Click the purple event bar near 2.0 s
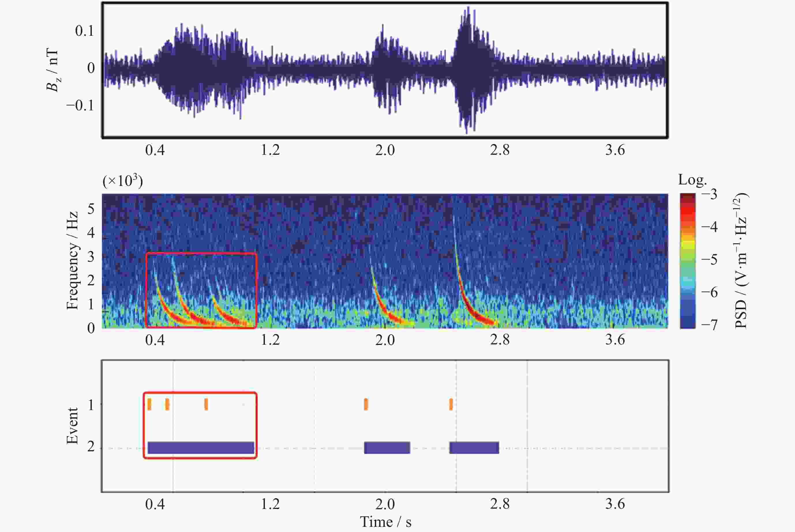The image size is (795, 532). pos(387,448)
